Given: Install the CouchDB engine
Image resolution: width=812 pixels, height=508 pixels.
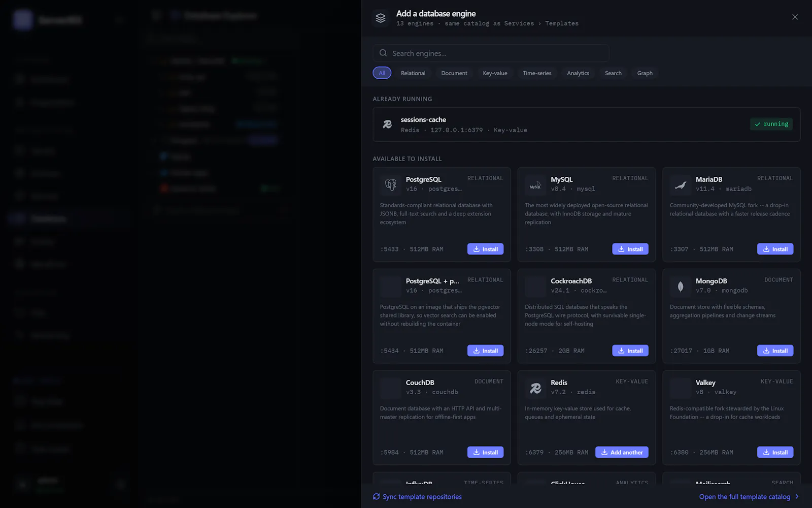Looking at the screenshot, I should click(x=485, y=452).
